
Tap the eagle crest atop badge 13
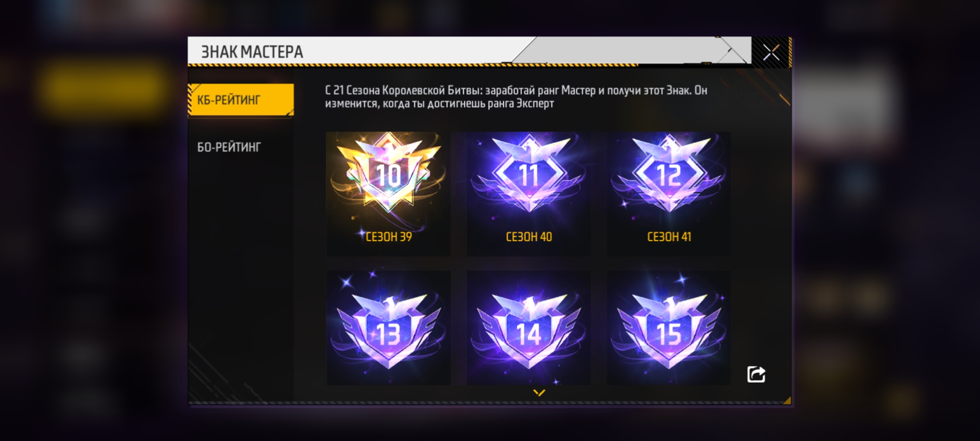tap(388, 304)
